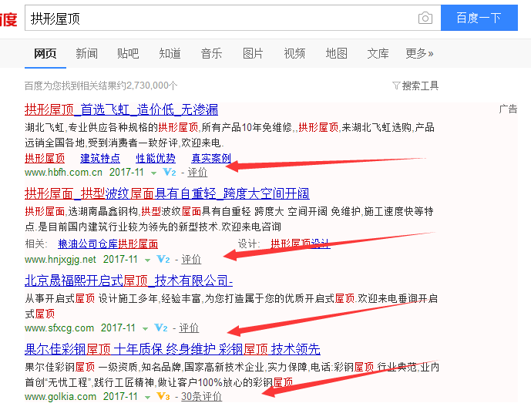This screenshot has width=531, height=420.
Task: Switch to the 新闻 tab
Action: click(x=86, y=53)
